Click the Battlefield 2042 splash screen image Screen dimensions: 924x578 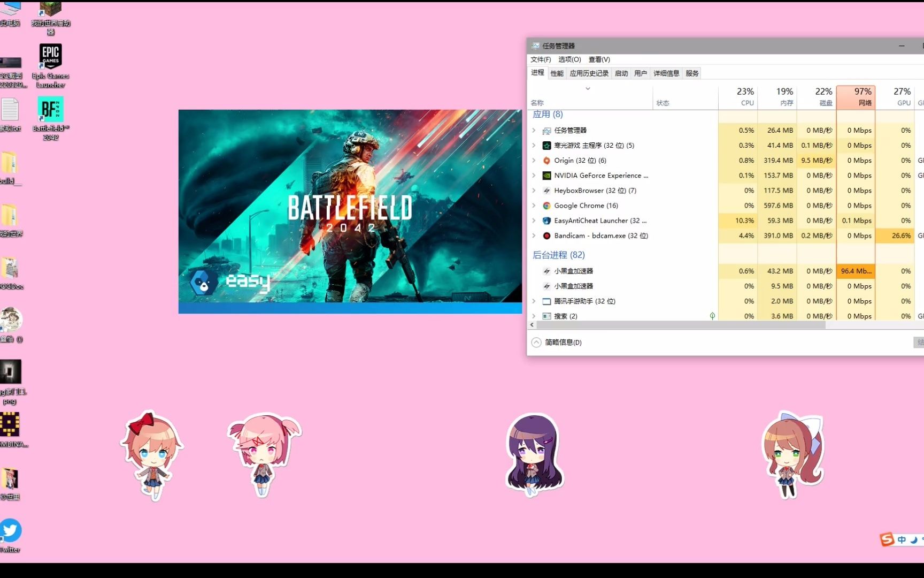(350, 211)
